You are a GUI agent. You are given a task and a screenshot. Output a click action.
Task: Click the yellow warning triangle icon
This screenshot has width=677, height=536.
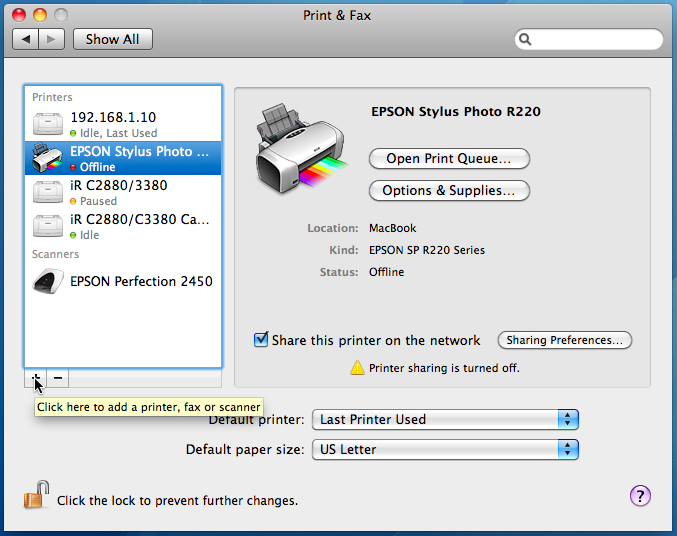pos(357,368)
